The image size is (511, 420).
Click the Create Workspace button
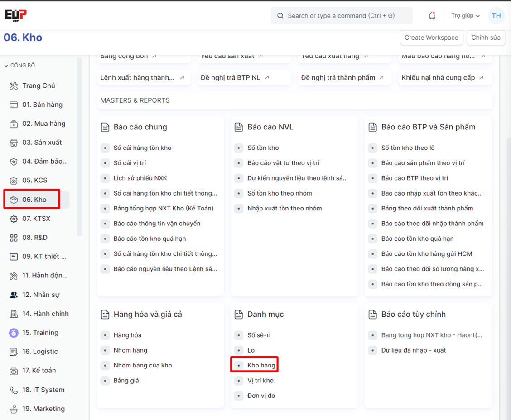[431, 38]
